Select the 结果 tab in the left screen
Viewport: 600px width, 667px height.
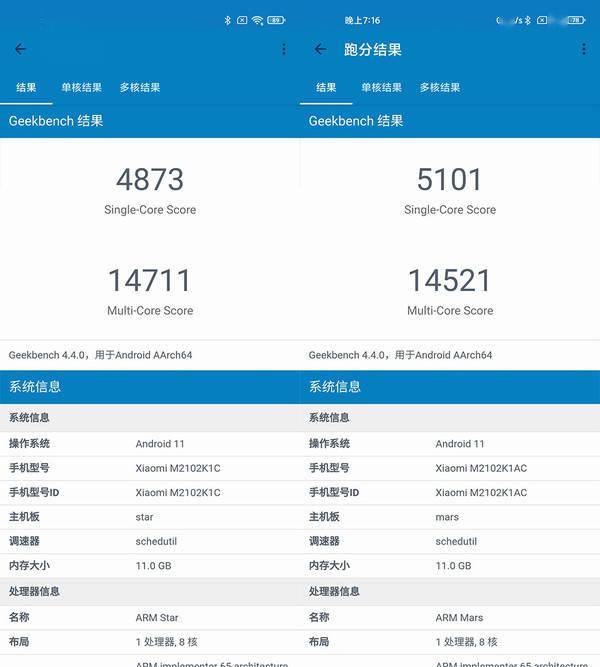tap(26, 88)
